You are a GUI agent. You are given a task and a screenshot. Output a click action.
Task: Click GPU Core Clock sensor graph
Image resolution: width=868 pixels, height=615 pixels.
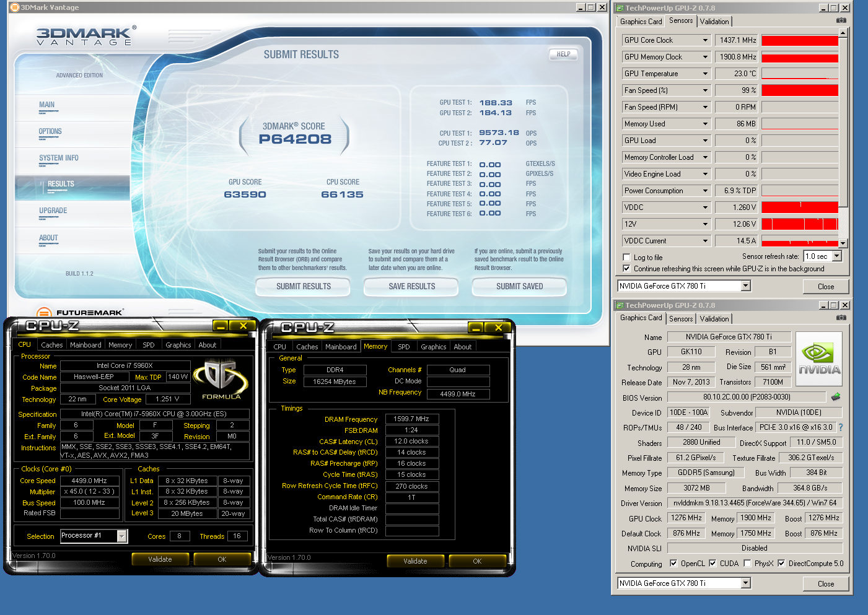[x=800, y=40]
